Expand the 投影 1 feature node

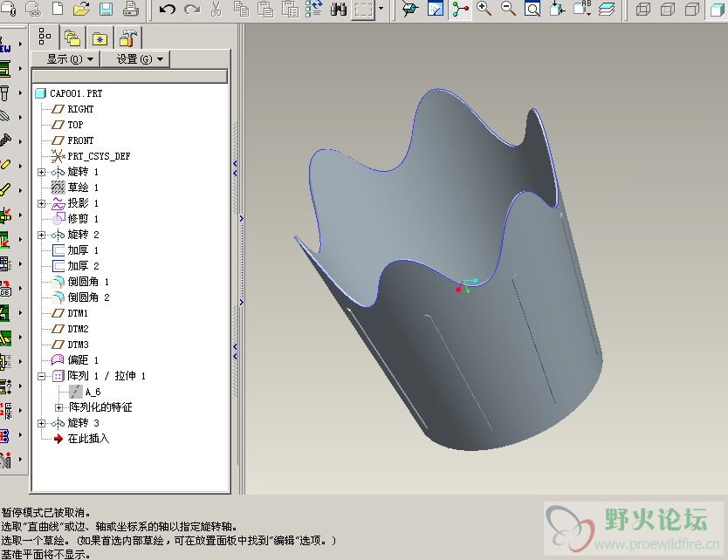pos(42,204)
